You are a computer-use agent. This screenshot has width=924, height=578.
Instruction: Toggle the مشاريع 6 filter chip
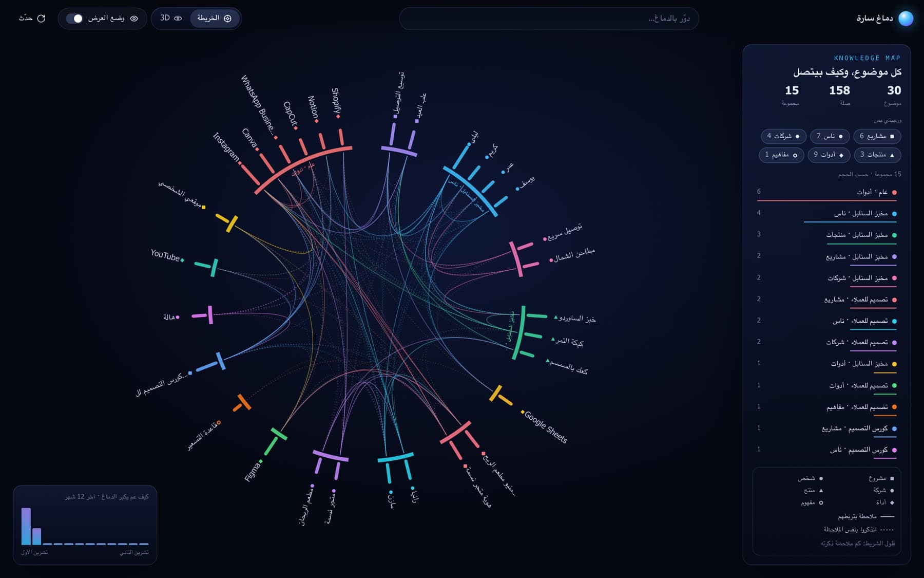point(877,136)
